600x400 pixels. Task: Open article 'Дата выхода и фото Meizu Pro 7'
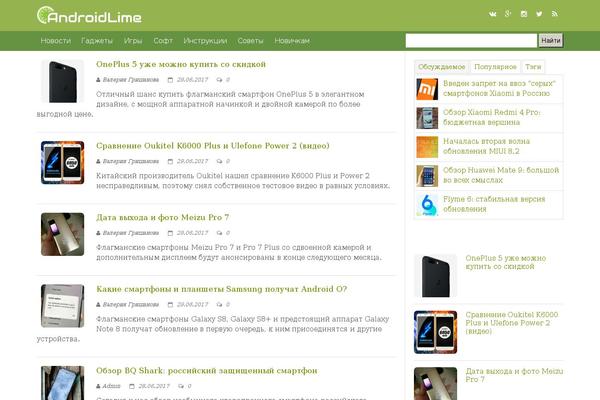(163, 217)
